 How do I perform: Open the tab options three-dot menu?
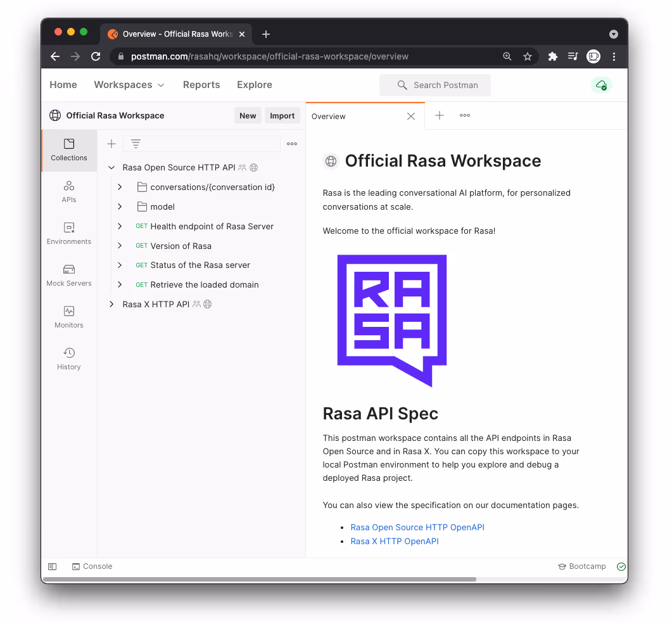click(464, 115)
